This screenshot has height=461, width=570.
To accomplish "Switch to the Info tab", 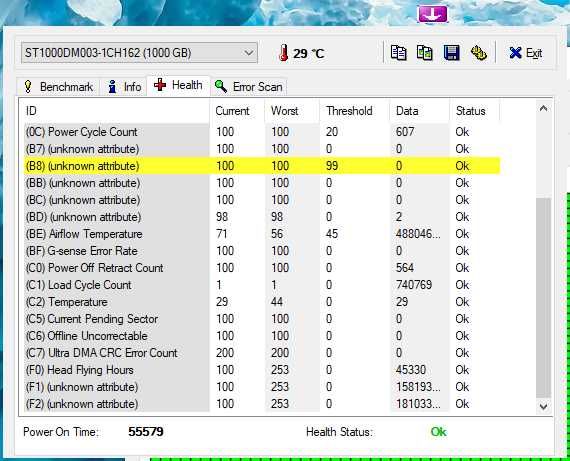I will coord(124,87).
